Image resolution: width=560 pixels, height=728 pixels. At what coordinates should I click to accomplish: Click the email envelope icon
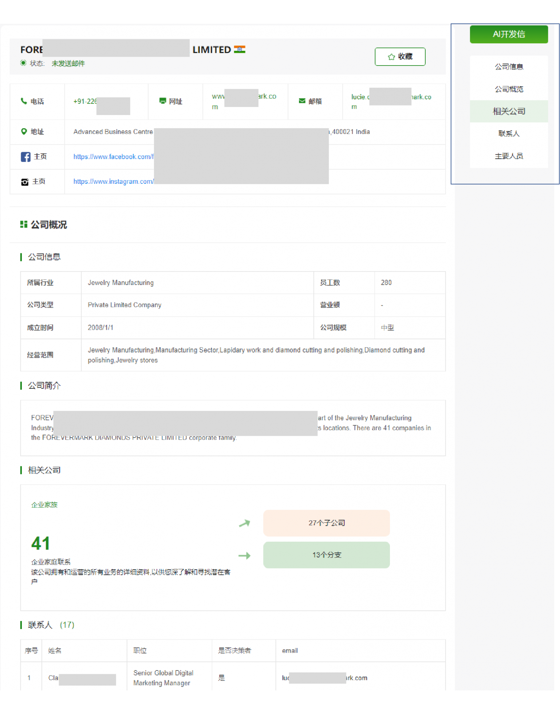302,101
